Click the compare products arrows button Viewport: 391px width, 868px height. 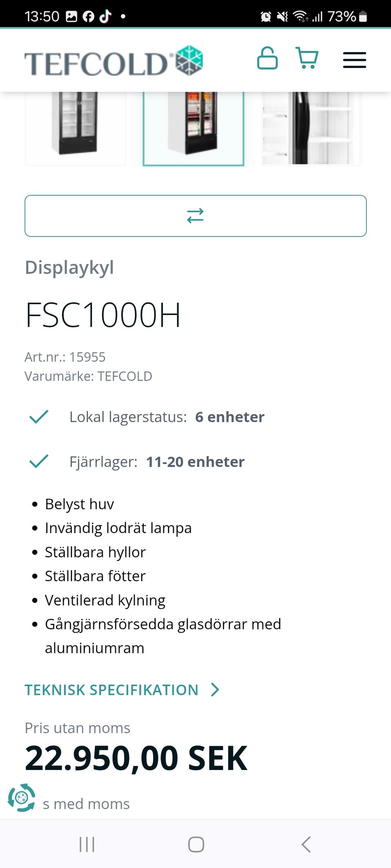195,216
